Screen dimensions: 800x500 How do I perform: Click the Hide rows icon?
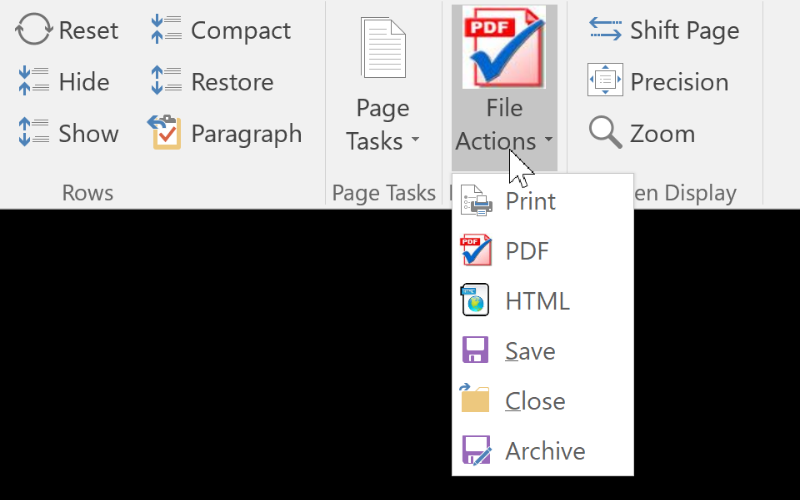coord(34,82)
